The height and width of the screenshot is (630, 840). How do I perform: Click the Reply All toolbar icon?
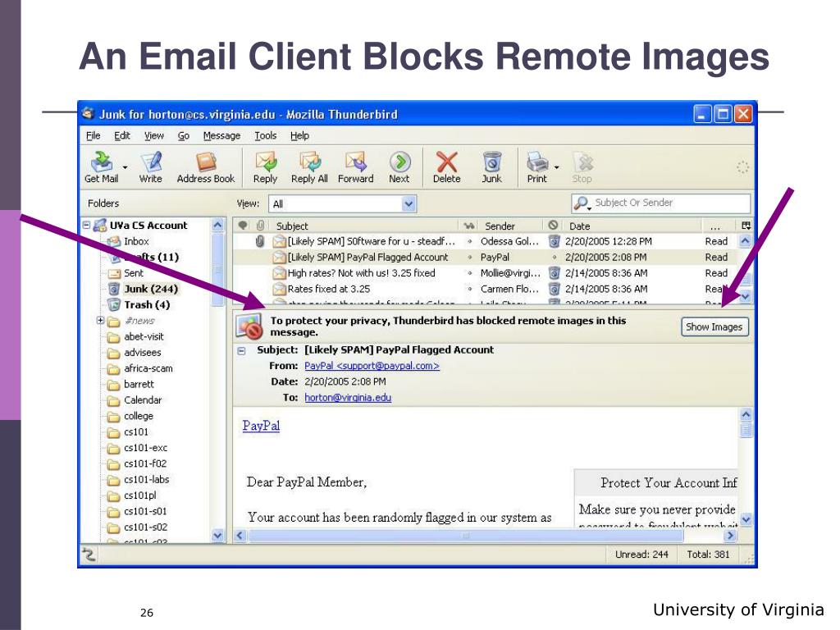tap(309, 167)
